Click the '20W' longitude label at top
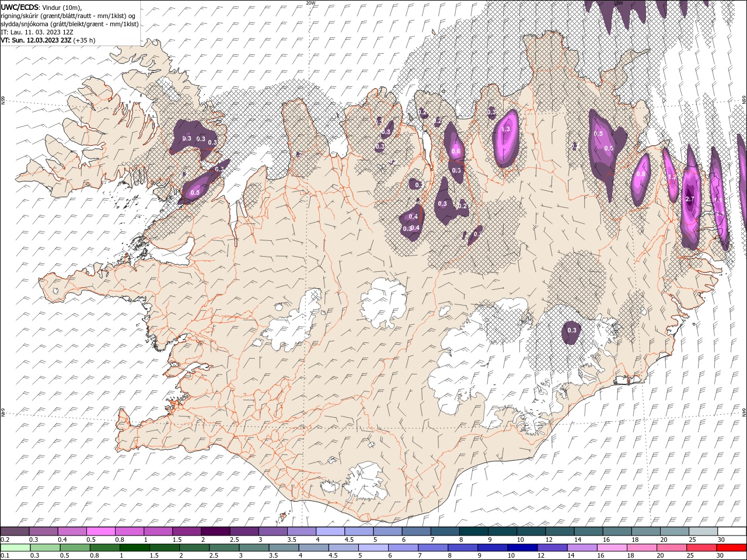The width and height of the screenshot is (747, 560). tap(310, 3)
